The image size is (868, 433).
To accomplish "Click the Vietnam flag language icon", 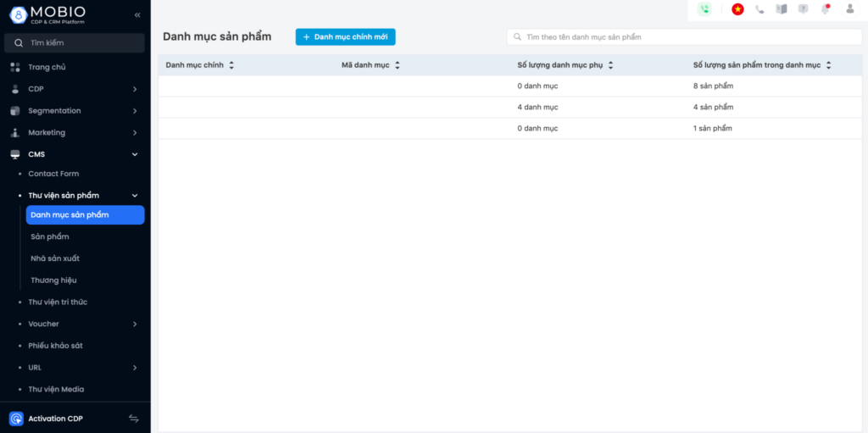I will tap(737, 9).
